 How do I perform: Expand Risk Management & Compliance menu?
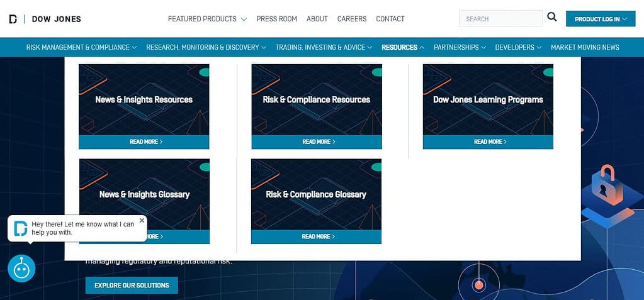[x=81, y=47]
